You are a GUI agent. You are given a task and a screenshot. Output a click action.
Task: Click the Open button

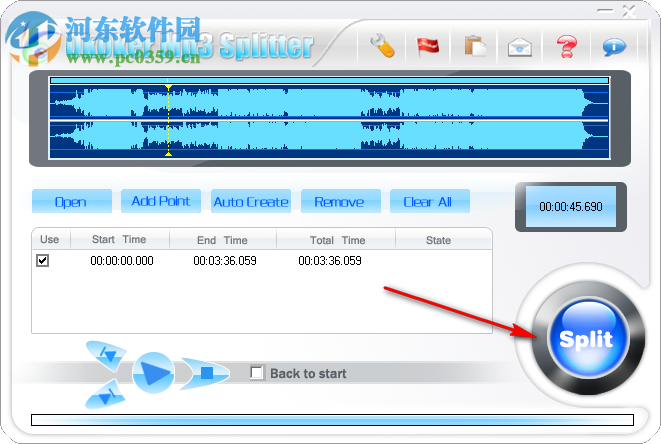coord(72,202)
